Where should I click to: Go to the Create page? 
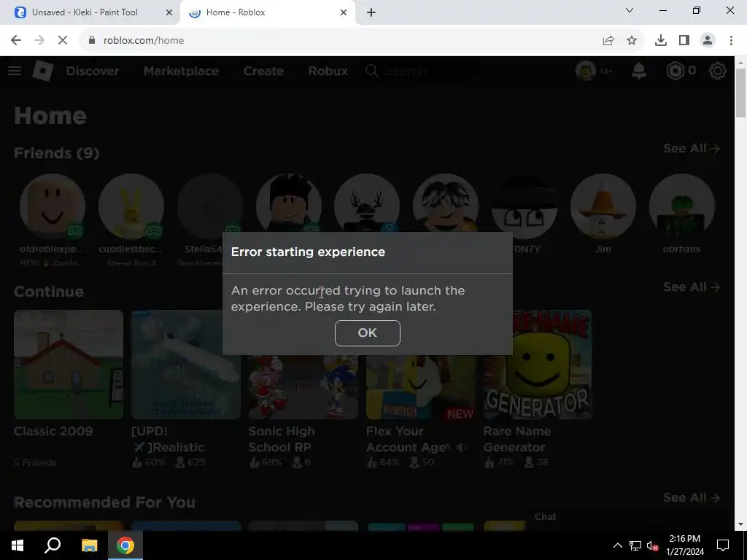pos(263,71)
